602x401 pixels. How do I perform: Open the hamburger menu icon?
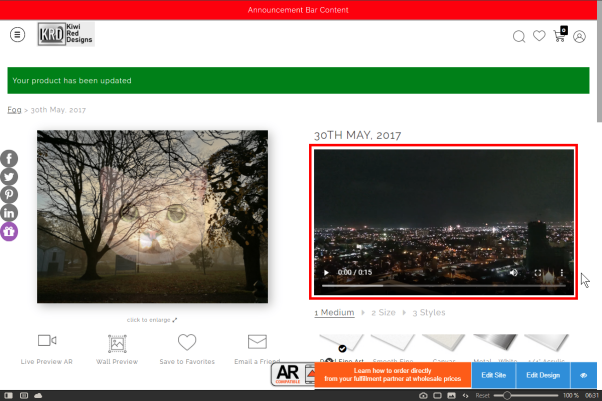tap(17, 35)
